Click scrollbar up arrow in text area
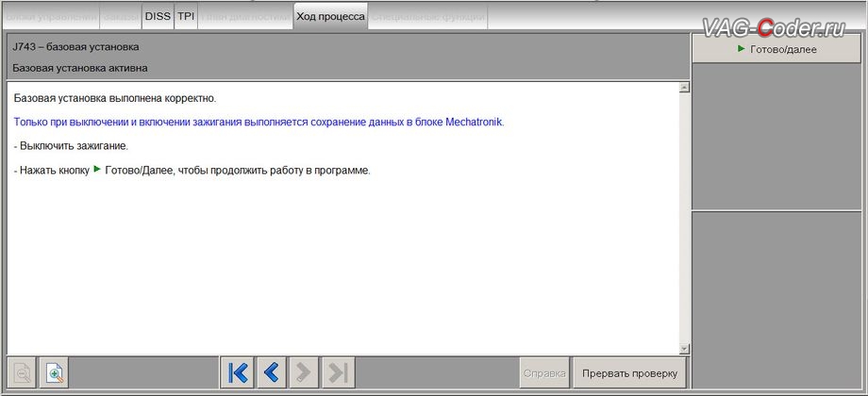This screenshot has width=868, height=396. pos(684,88)
